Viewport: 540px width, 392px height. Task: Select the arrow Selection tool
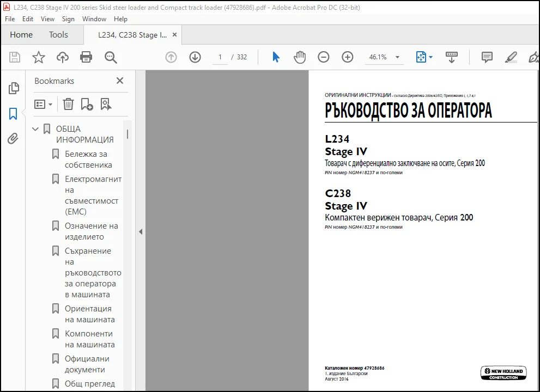point(276,57)
